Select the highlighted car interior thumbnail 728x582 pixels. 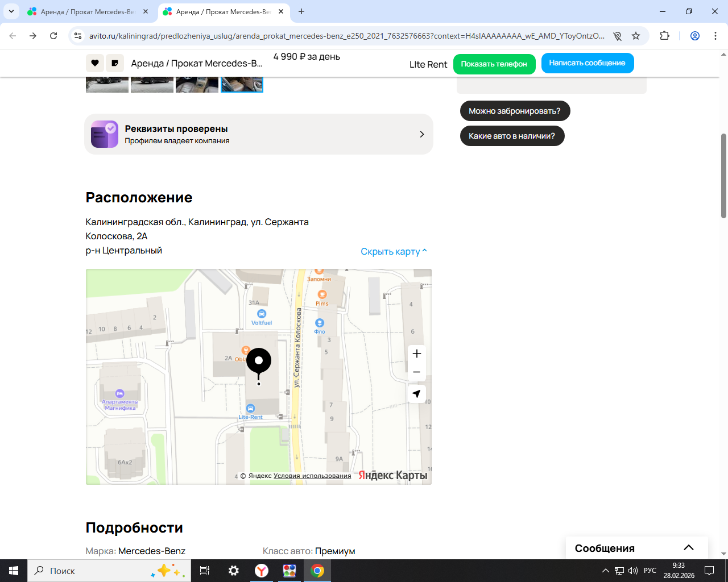[242, 84]
